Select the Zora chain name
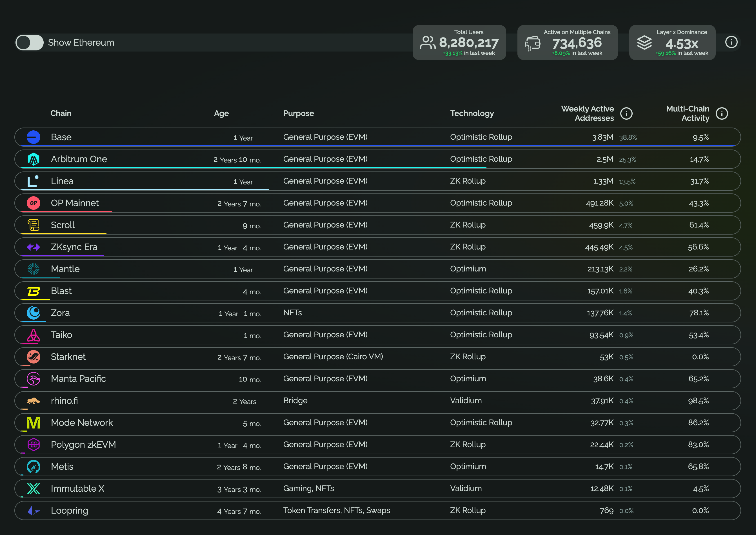Image resolution: width=756 pixels, height=535 pixels. coord(60,313)
